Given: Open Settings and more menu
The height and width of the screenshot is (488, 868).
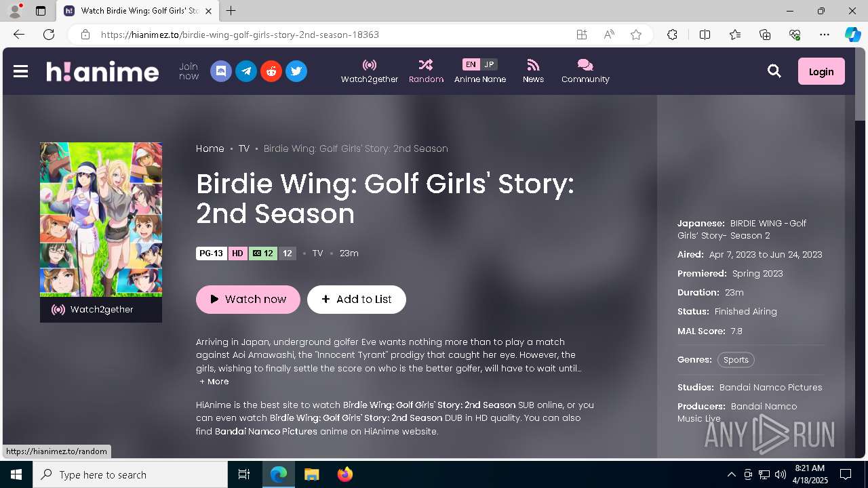Looking at the screenshot, I should click(825, 35).
